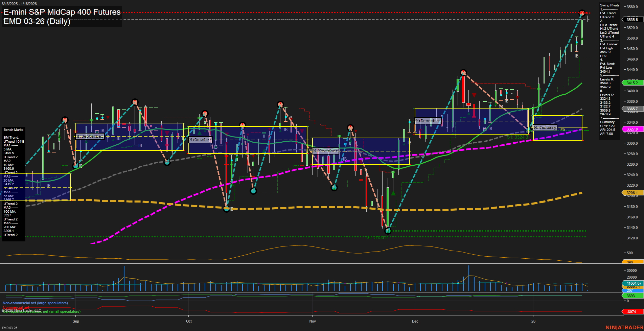Click the M:January monthly range label

click(x=545, y=127)
